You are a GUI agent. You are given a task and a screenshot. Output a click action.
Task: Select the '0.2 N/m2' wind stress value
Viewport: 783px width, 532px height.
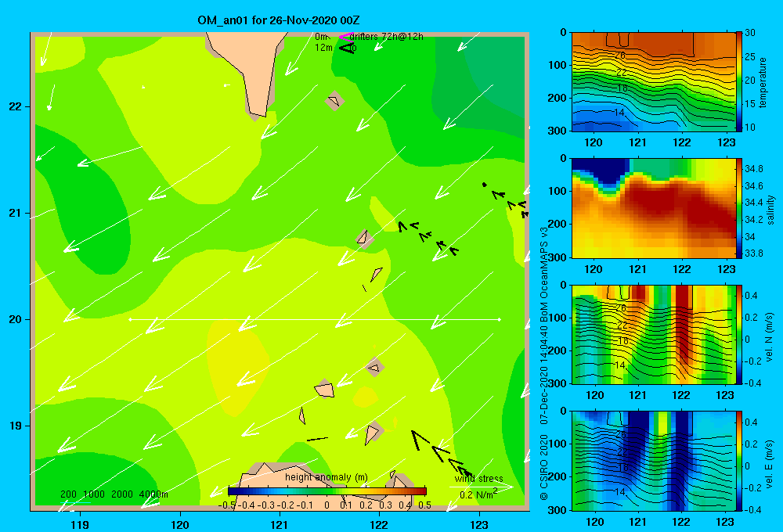tap(478, 494)
